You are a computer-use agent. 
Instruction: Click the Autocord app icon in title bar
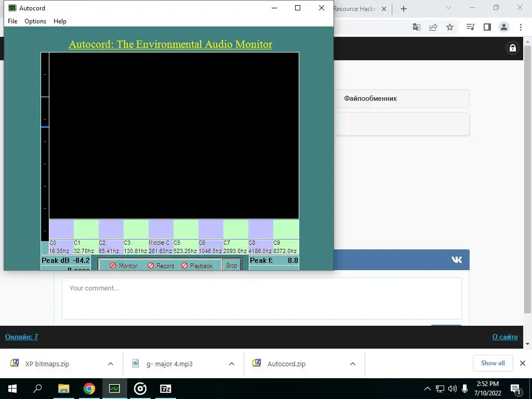click(x=12, y=8)
